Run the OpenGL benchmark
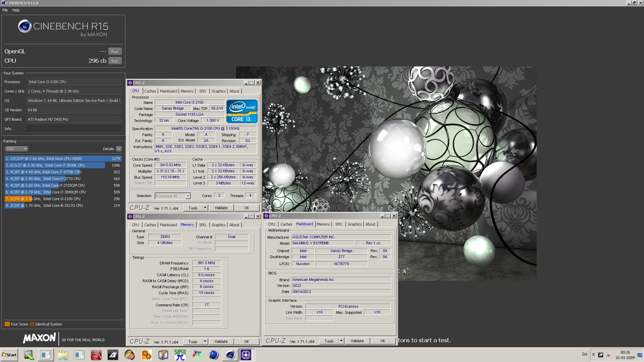 115,52
